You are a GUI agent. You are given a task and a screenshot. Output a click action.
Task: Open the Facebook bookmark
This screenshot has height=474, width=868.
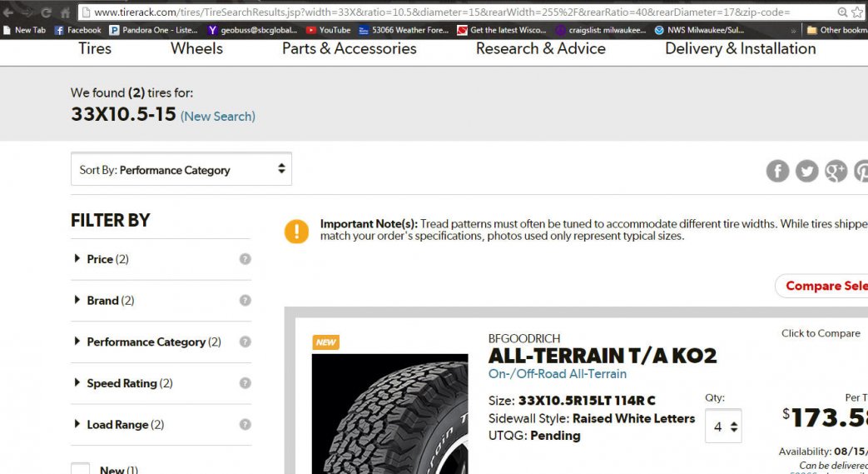point(77,30)
